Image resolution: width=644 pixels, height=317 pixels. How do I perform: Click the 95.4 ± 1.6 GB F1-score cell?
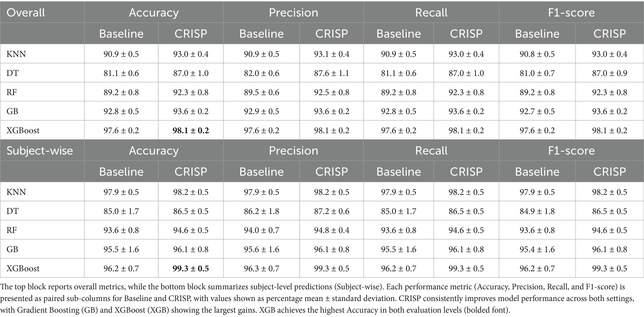(x=537, y=249)
